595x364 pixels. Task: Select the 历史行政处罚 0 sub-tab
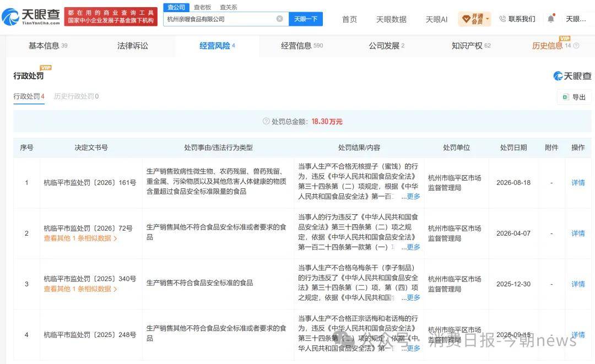coord(76,96)
